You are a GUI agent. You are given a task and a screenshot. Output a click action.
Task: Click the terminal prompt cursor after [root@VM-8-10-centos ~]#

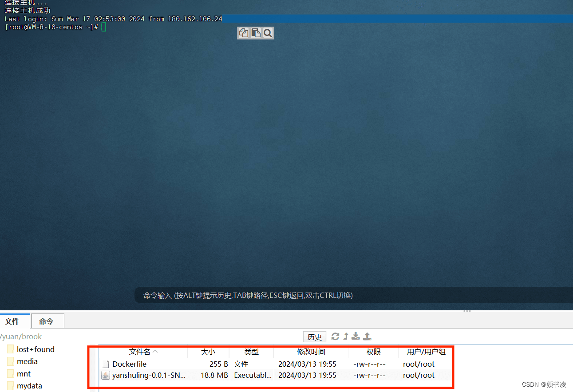(x=103, y=27)
